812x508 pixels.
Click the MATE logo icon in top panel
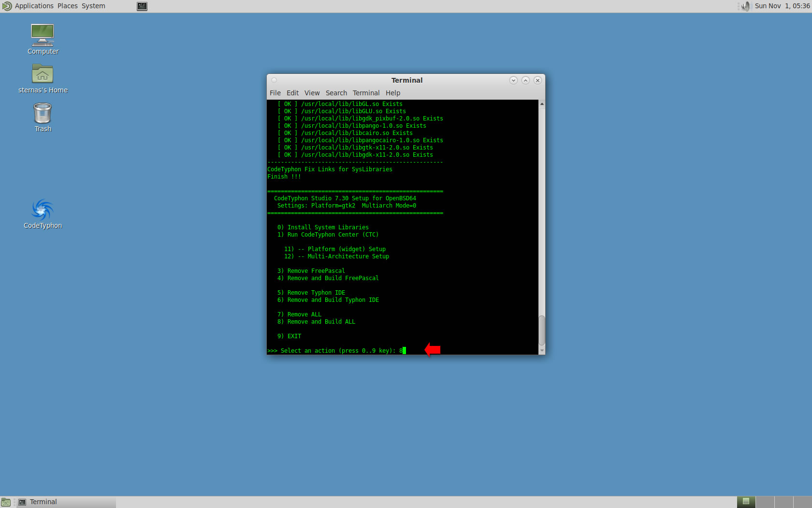[x=7, y=6]
